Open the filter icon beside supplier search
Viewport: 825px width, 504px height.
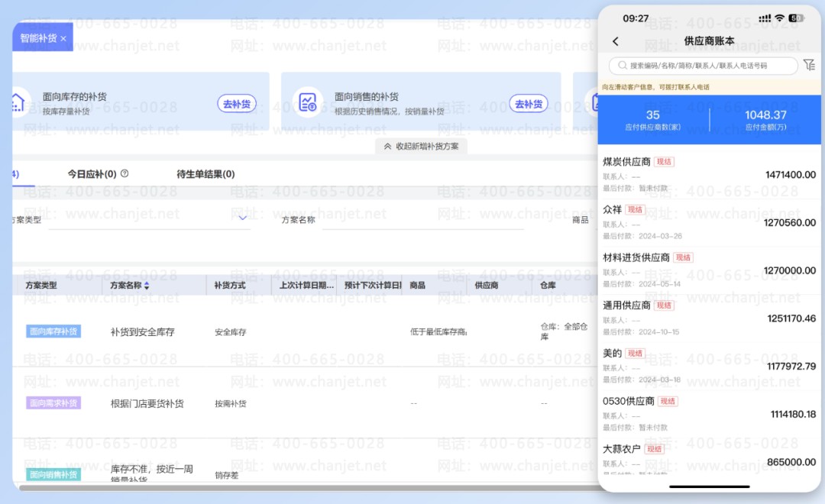coord(809,66)
